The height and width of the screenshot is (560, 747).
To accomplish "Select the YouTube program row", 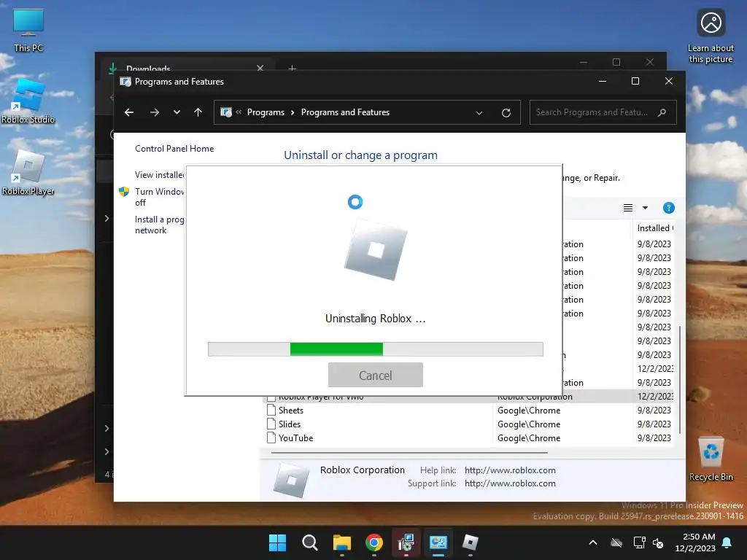I will (469, 438).
